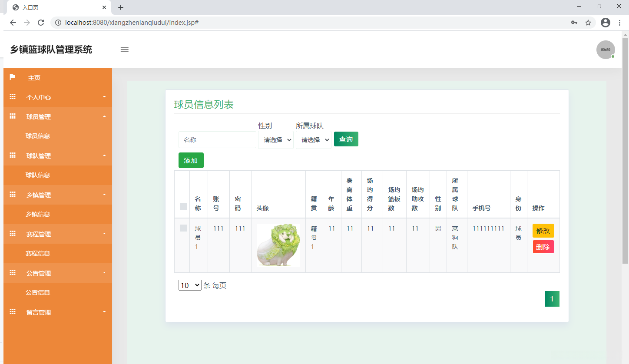Click the yellow 修改 button on the player row
This screenshot has height=364, width=629.
point(543,230)
